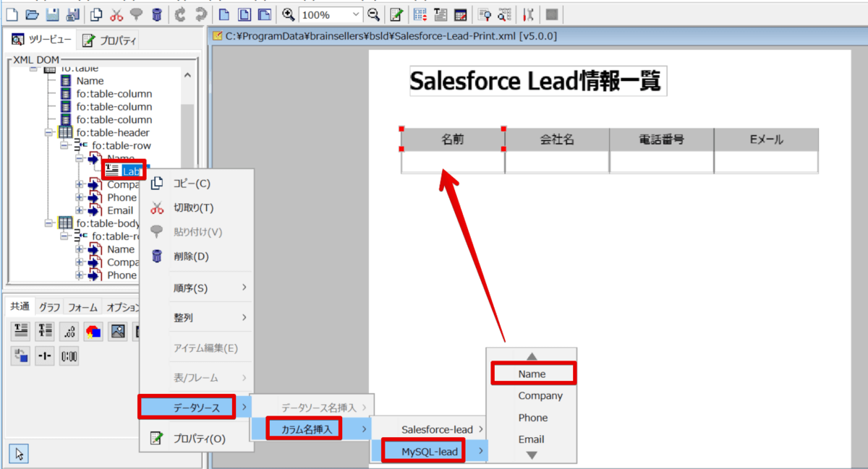The height and width of the screenshot is (469, 868).
Task: Click the pencil edit icon in toolbar
Action: coord(396,14)
